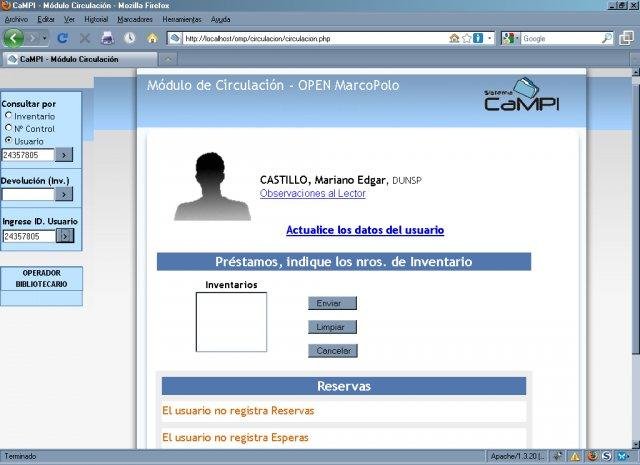Open the Archivo menu
640x465 pixels.
point(16,19)
